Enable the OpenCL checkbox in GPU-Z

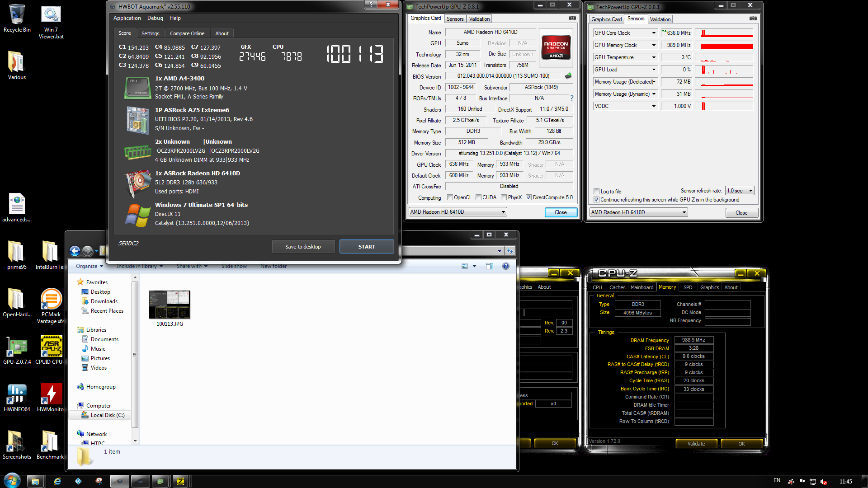coord(450,197)
